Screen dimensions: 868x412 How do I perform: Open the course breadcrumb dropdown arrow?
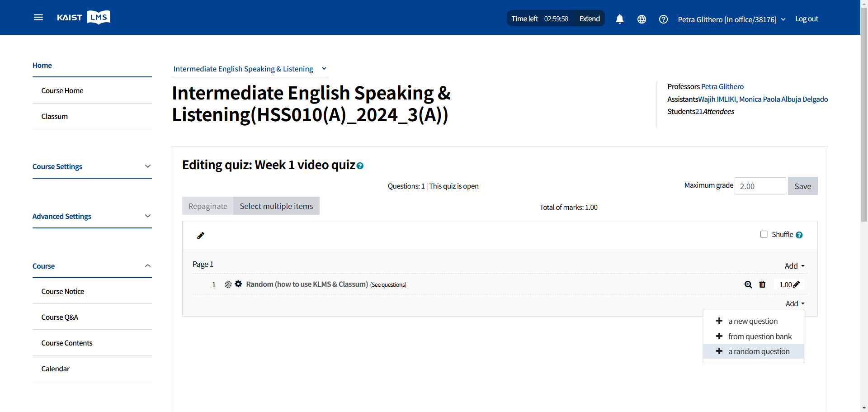(x=324, y=69)
